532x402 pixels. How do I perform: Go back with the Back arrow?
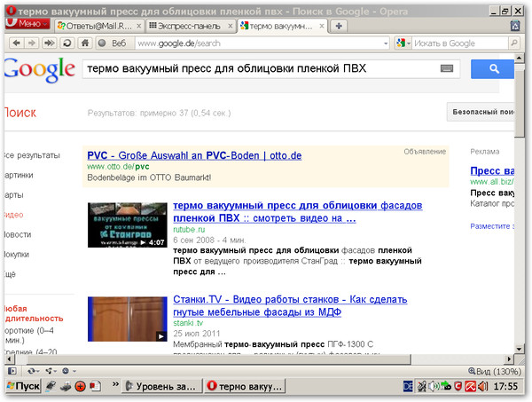(x=16, y=43)
